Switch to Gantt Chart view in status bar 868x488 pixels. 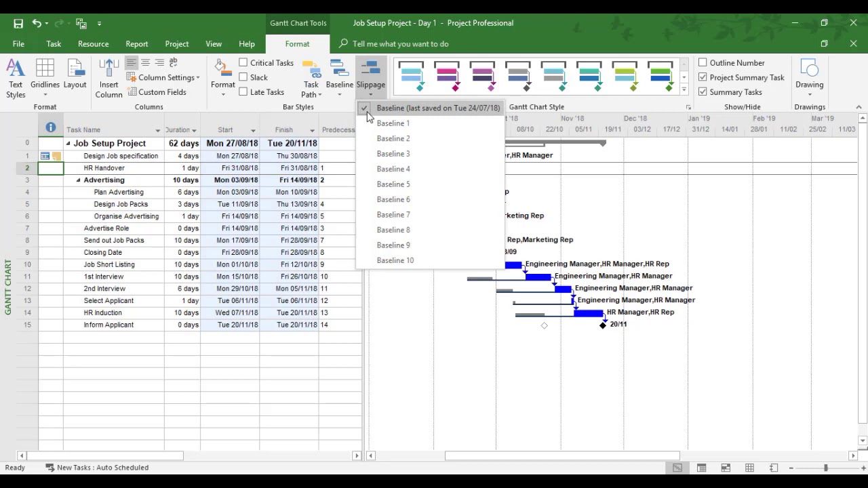click(677, 468)
